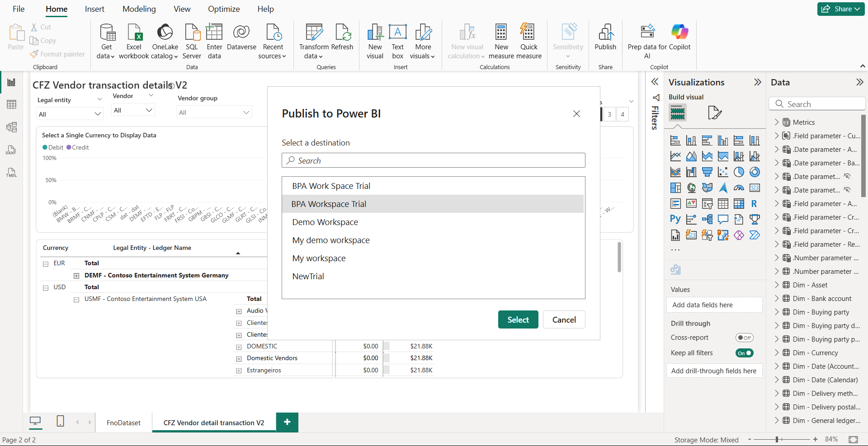The width and height of the screenshot is (868, 446).
Task: Switch to the FnoDataset page tab
Action: click(123, 423)
